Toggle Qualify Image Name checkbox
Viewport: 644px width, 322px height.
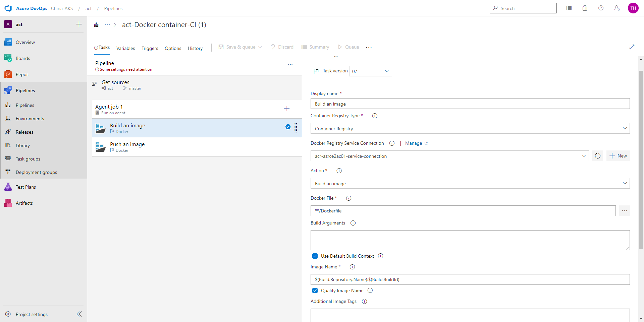coord(315,291)
